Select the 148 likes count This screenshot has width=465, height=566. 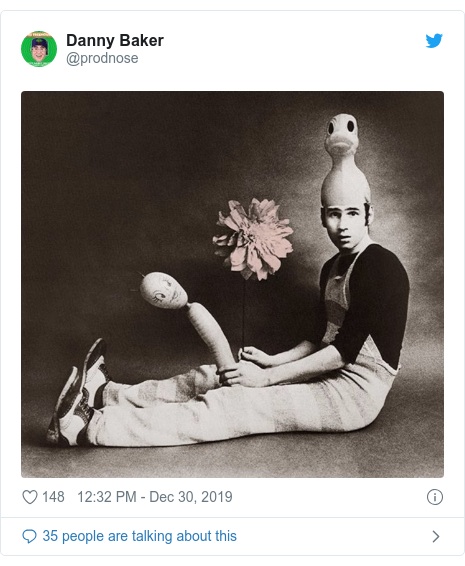point(53,497)
